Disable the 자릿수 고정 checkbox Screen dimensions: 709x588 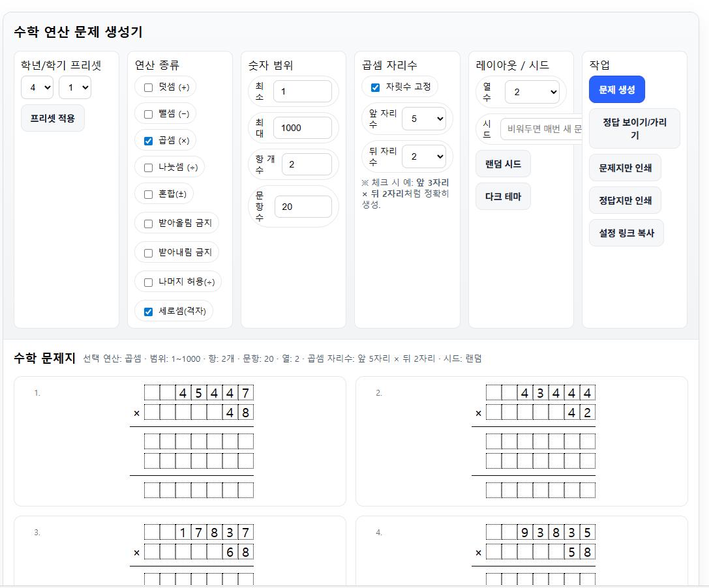[375, 88]
